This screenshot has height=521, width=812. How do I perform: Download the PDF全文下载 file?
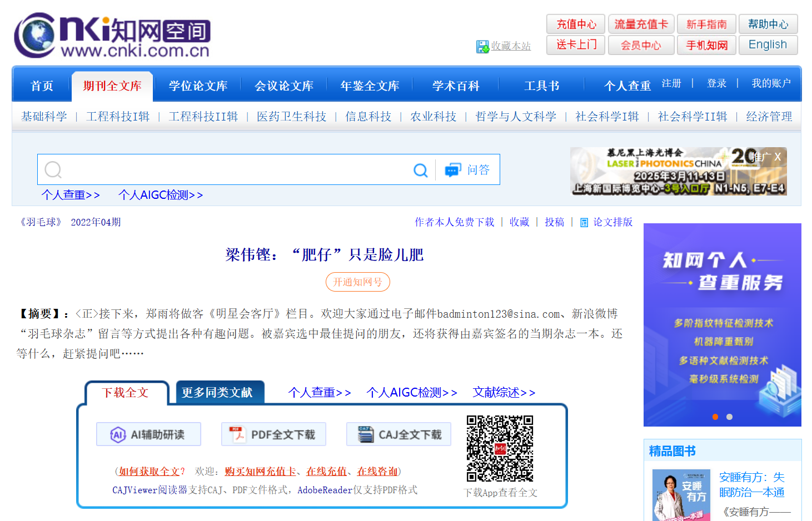pyautogui.click(x=273, y=434)
